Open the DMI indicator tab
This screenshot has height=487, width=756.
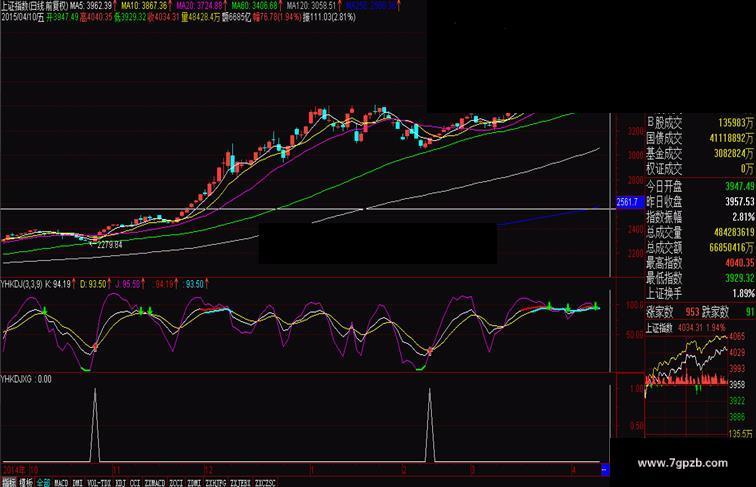coord(78,483)
